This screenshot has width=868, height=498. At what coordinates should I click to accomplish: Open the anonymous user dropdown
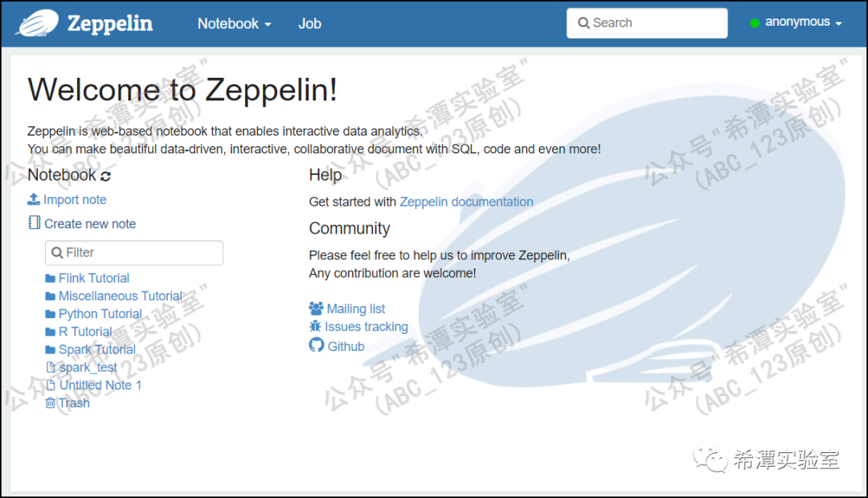803,22
